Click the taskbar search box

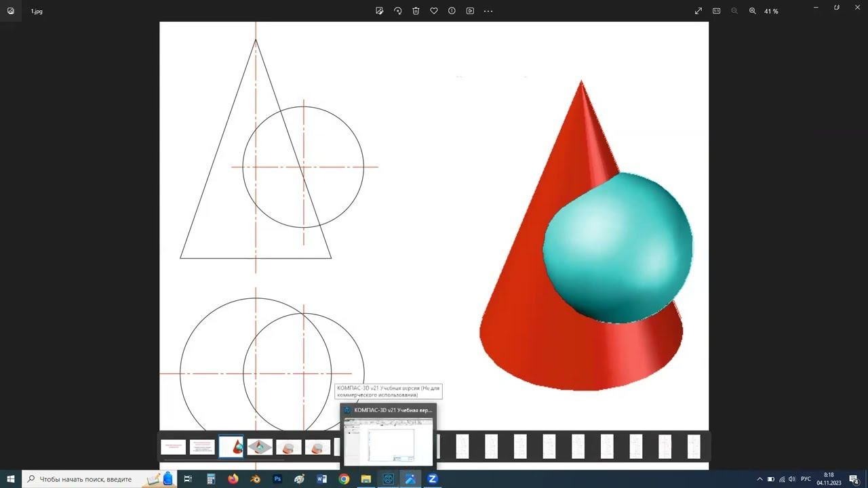pos(100,479)
